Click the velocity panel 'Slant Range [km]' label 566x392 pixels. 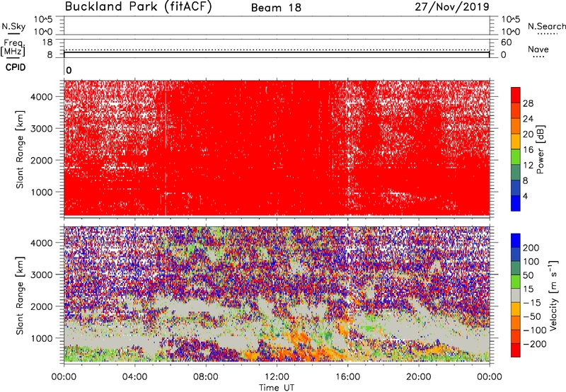tap(20, 296)
